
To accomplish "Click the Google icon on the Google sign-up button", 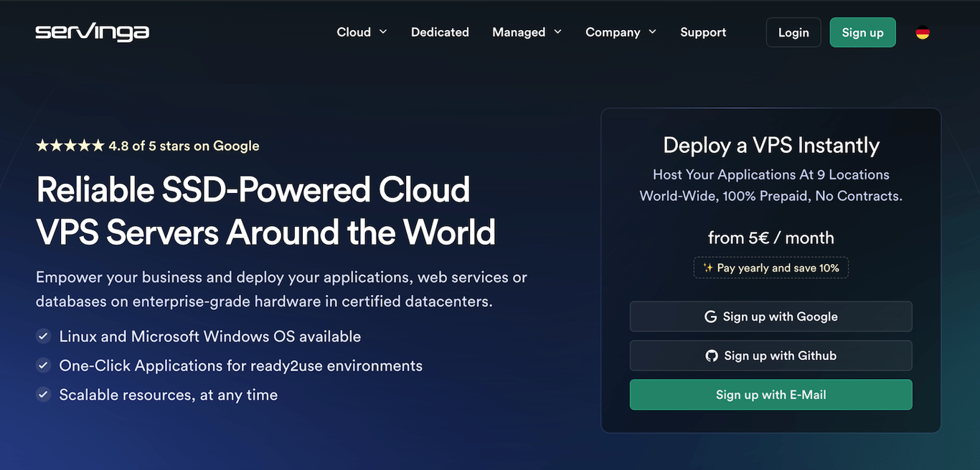I will click(710, 316).
